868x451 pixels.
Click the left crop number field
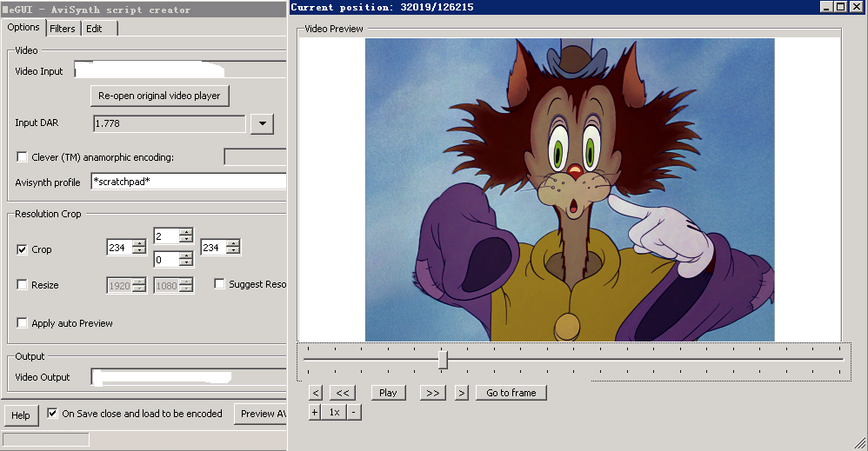[x=120, y=248]
